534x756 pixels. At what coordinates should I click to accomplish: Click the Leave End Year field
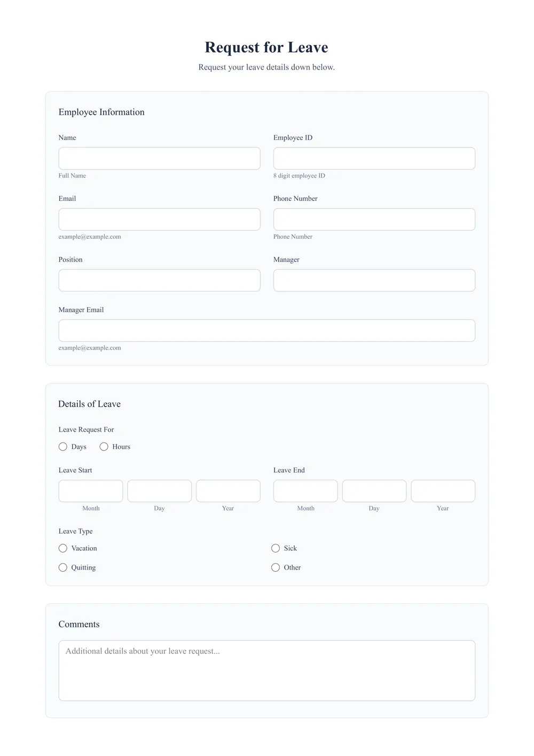[x=443, y=490]
